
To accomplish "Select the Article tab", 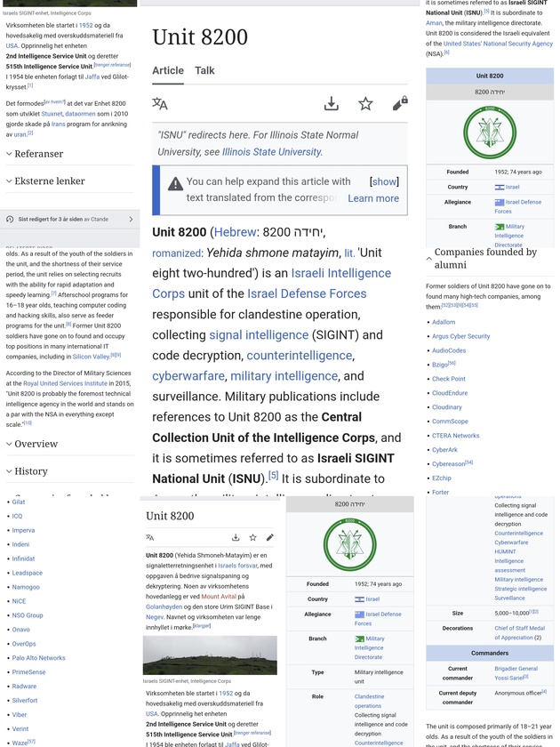I will pos(168,71).
